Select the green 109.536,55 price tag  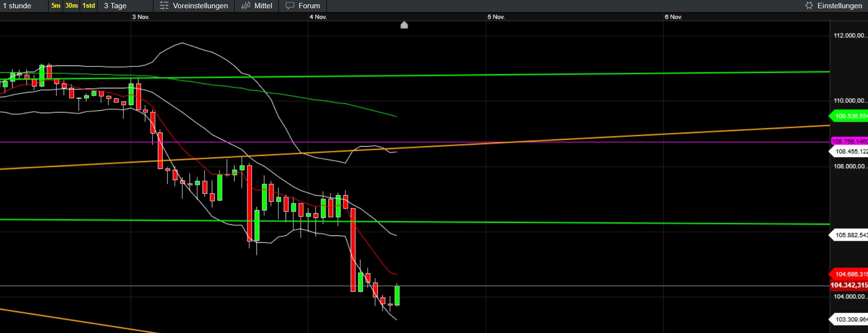(x=849, y=116)
